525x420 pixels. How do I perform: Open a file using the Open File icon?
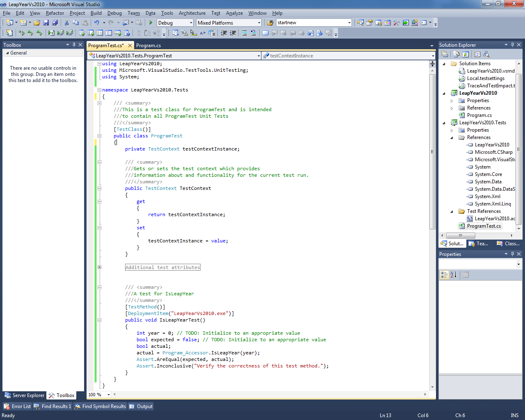(37, 23)
